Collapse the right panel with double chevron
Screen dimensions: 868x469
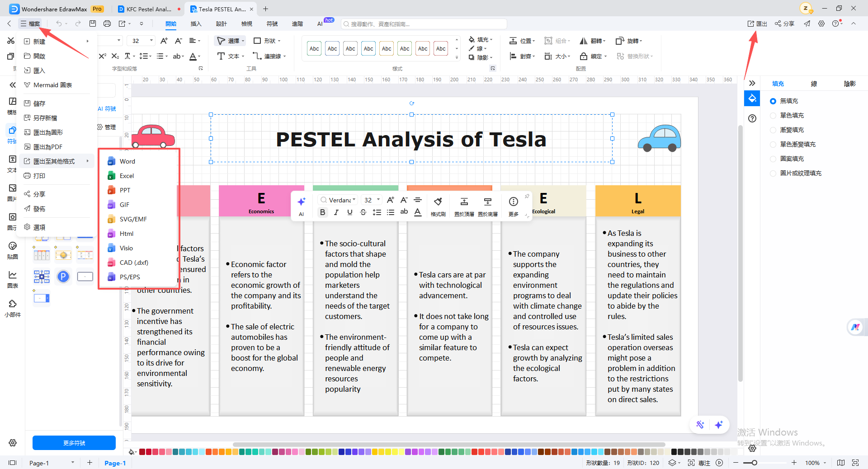752,83
